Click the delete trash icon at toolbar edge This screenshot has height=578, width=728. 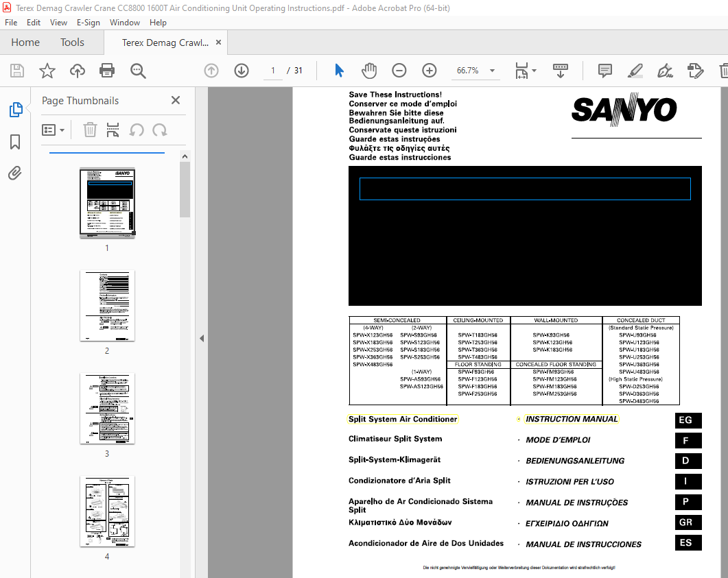coord(724,71)
